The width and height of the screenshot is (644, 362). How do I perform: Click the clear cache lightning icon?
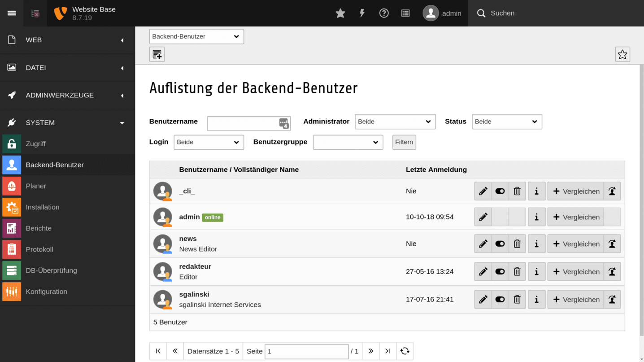361,13
